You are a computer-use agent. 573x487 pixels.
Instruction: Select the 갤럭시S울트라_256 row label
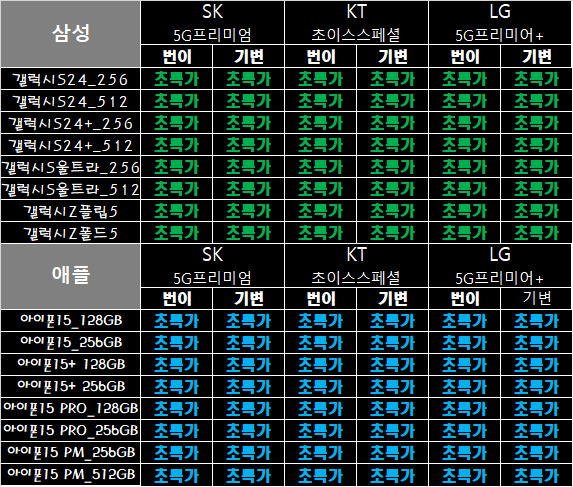(71, 167)
